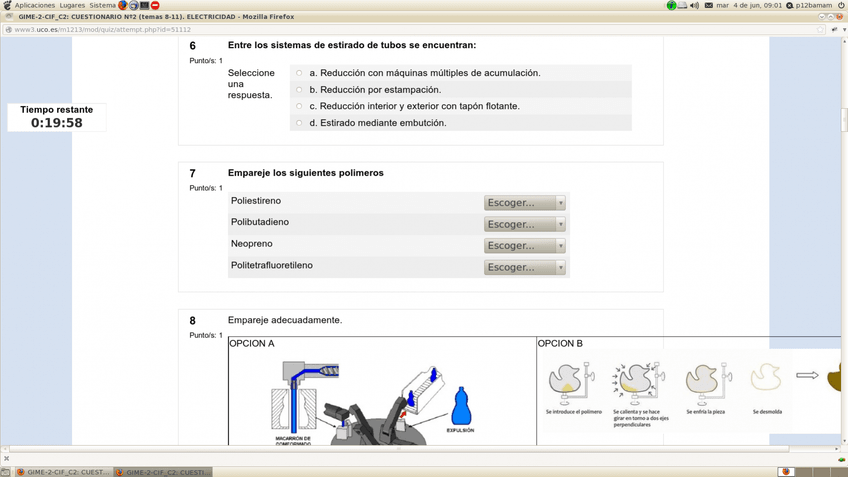The width and height of the screenshot is (848, 477).
Task: Open the disk drive tray icon
Action: [x=683, y=5]
